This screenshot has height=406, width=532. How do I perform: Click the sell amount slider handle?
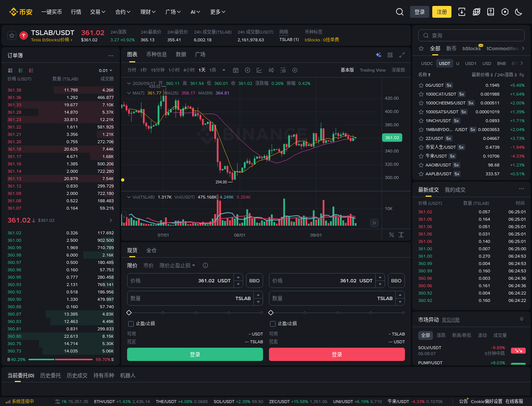click(271, 313)
